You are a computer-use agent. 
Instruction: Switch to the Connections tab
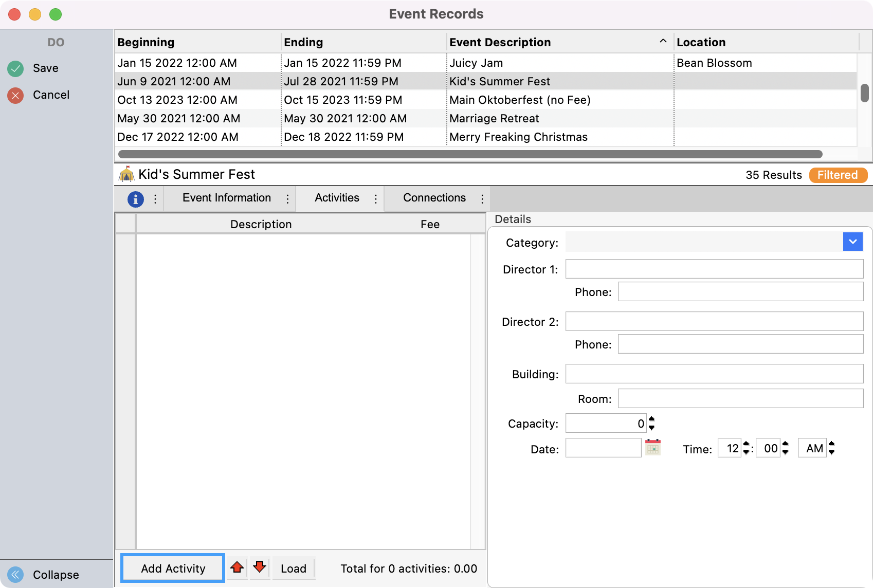click(x=434, y=198)
